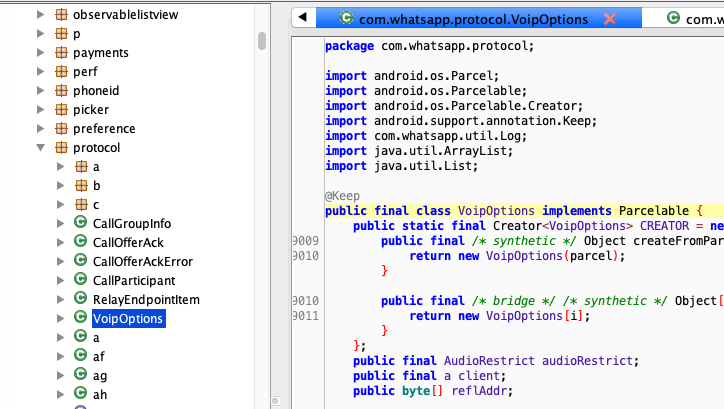Click the import com.whatsapp.util.Log line
Image resolution: width=724 pixels, height=409 pixels.
[426, 136]
